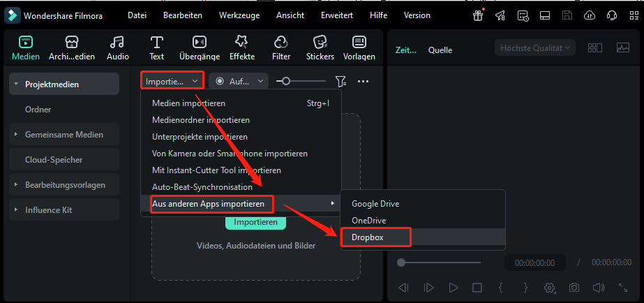
Task: Open the task list clock icon
Action: (x=523, y=15)
